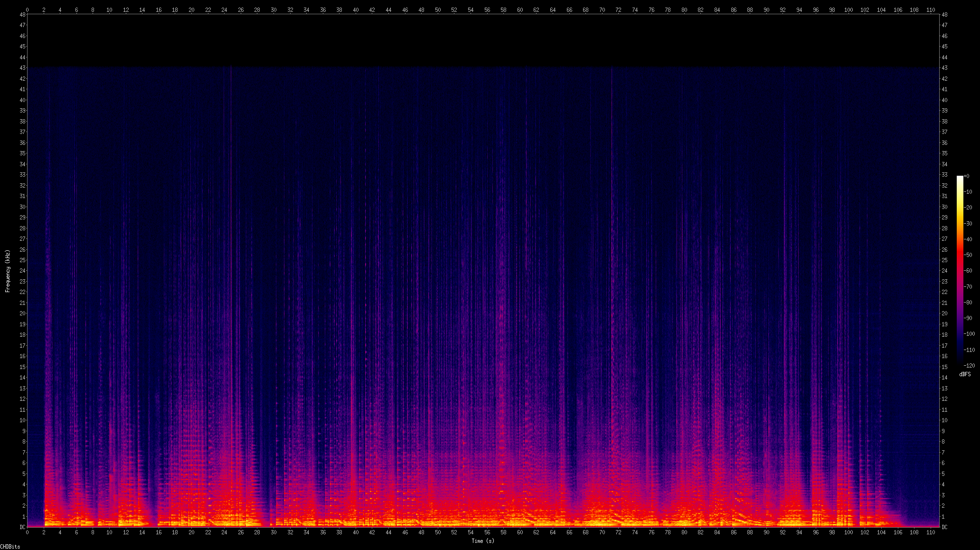Click the DC label on left axis
The width and height of the screenshot is (980, 550).
(x=22, y=527)
